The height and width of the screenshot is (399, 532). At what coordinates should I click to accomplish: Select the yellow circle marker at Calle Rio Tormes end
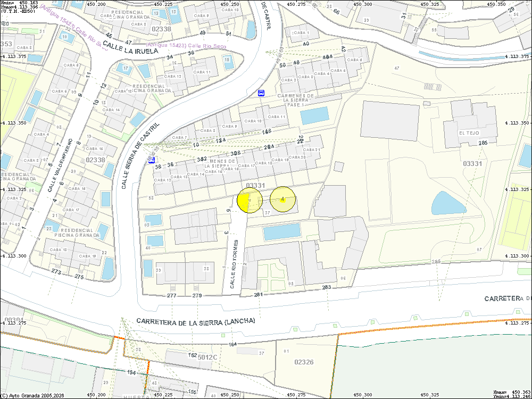pyautogui.click(x=250, y=200)
